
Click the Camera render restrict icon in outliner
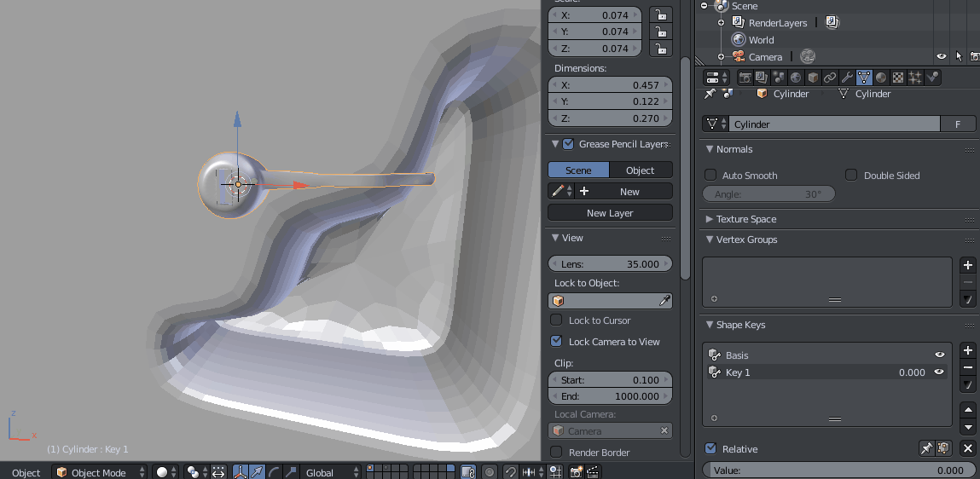[x=974, y=57]
